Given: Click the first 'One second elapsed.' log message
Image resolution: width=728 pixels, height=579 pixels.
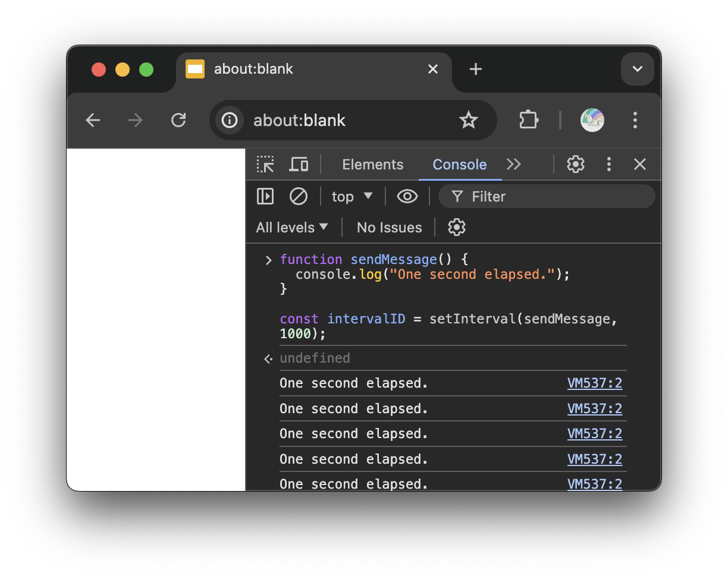Looking at the screenshot, I should (354, 383).
